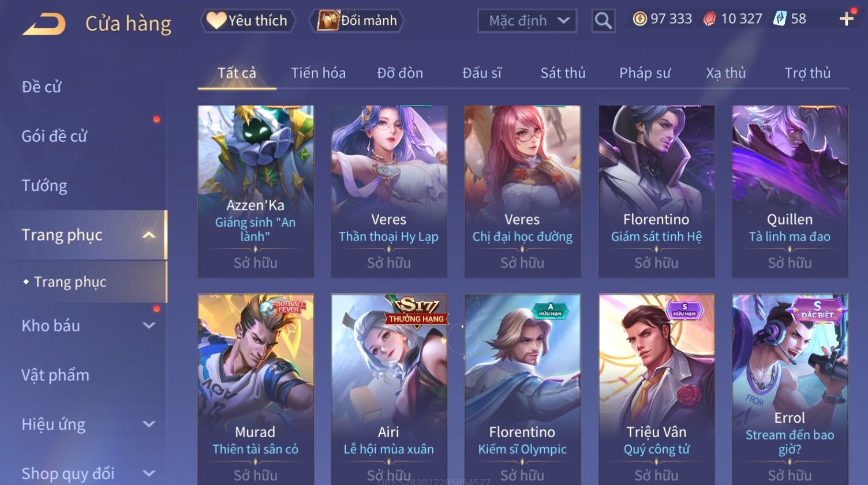Open the Mặc định sort dropdown
The height and width of the screenshot is (485, 868).
(x=527, y=21)
